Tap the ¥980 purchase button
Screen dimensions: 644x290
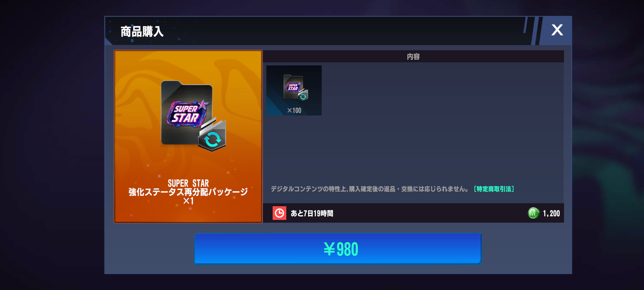338,249
